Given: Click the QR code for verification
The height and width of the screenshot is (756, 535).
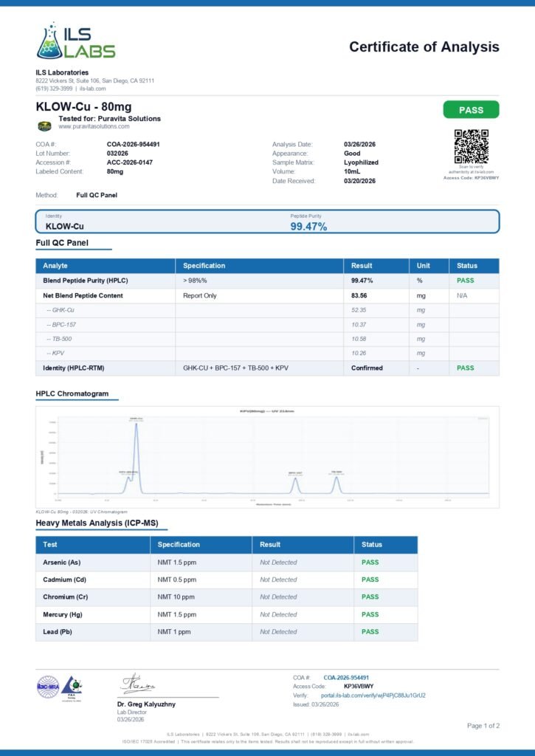Looking at the screenshot, I should (471, 147).
